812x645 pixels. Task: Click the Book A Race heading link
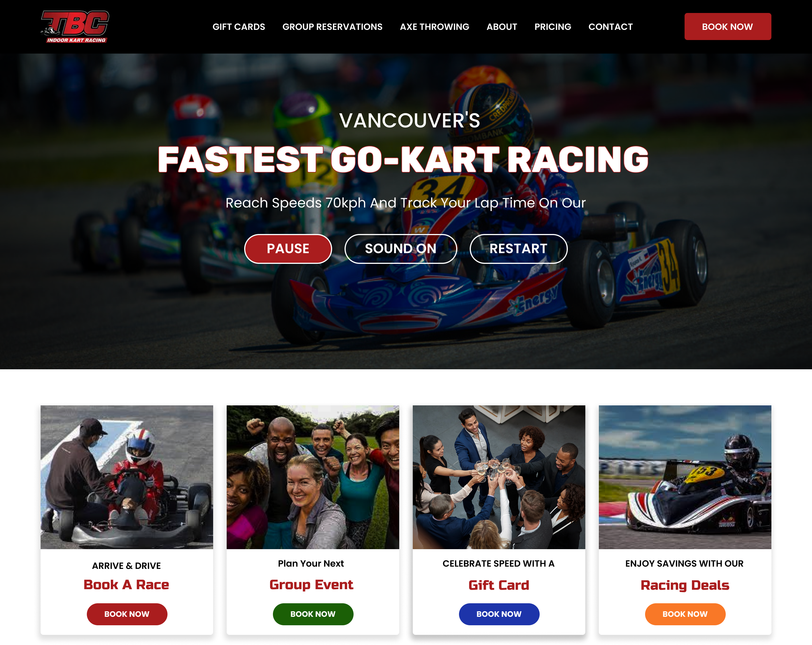point(126,584)
